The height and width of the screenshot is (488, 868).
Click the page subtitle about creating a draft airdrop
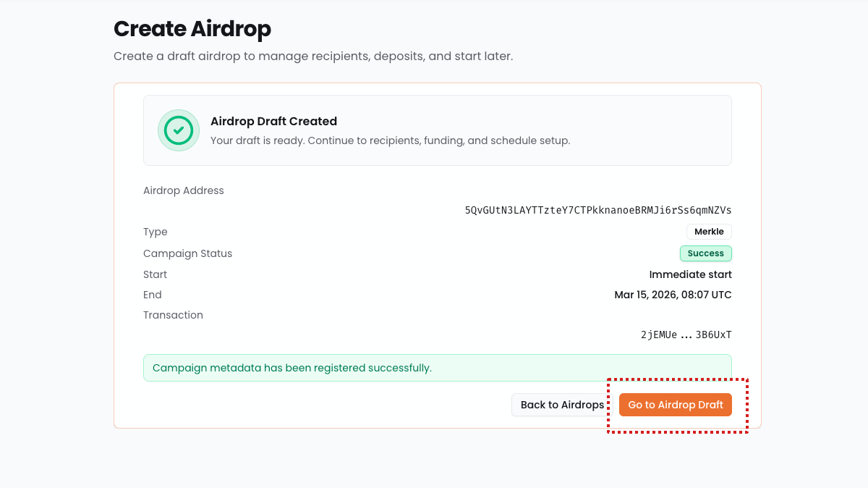[x=313, y=56]
